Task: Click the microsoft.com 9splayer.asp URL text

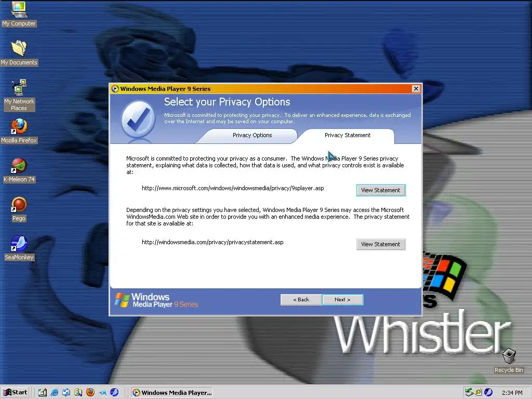Action: click(233, 188)
